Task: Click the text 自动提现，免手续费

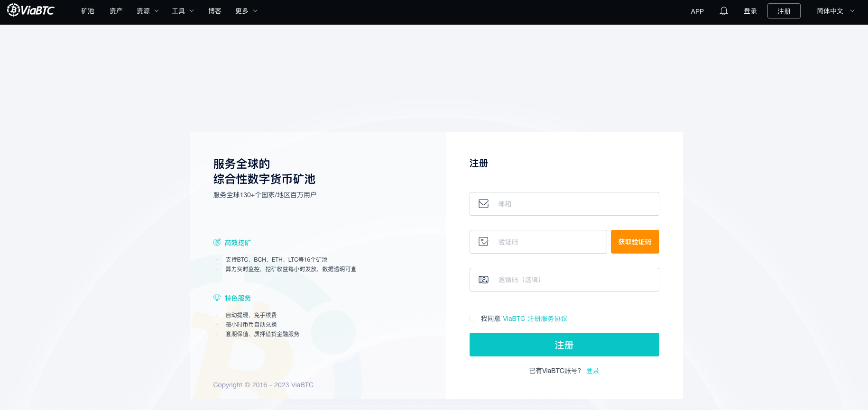Action: [x=251, y=315]
